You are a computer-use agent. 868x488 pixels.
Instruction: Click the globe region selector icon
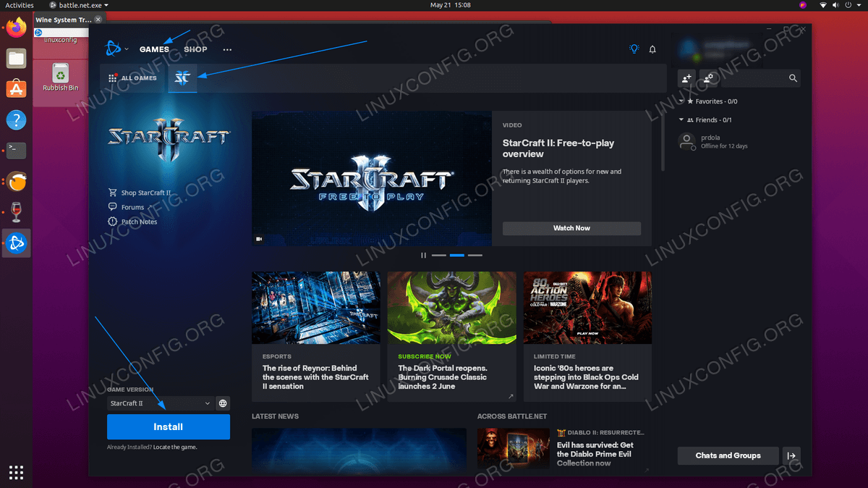click(223, 403)
